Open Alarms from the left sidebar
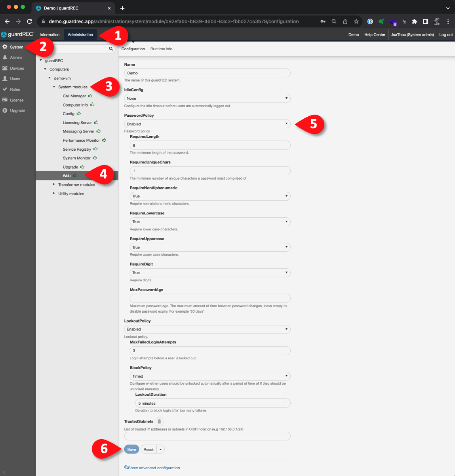 (16, 58)
